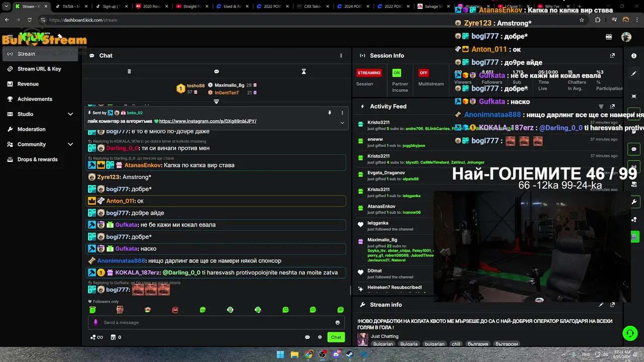Click the Windows Start button
Image resolution: width=644 pixels, height=362 pixels.
click(280, 354)
